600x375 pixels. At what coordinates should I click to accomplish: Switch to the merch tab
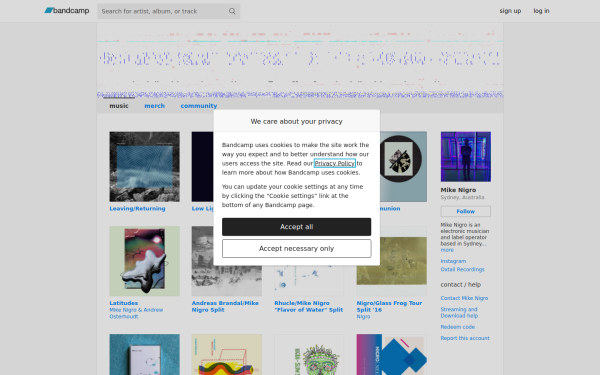(154, 106)
